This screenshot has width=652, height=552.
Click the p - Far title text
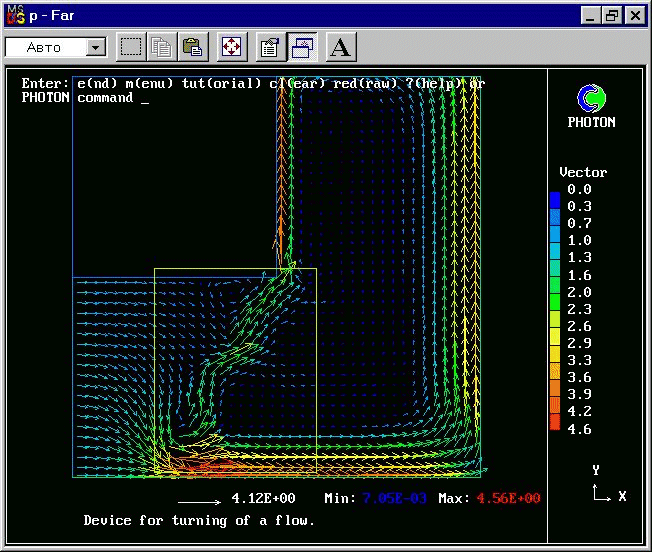point(52,16)
